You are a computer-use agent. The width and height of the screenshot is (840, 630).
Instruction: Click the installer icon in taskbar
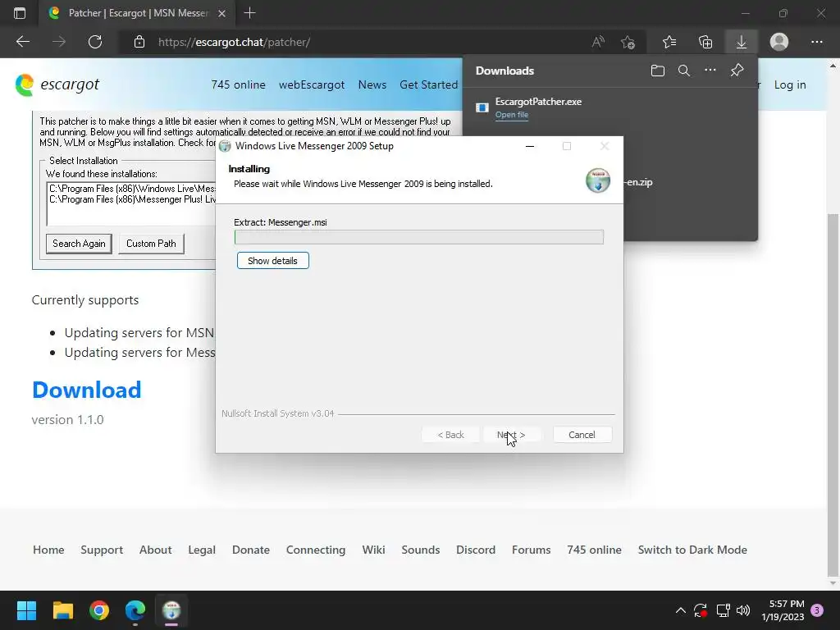click(x=171, y=609)
